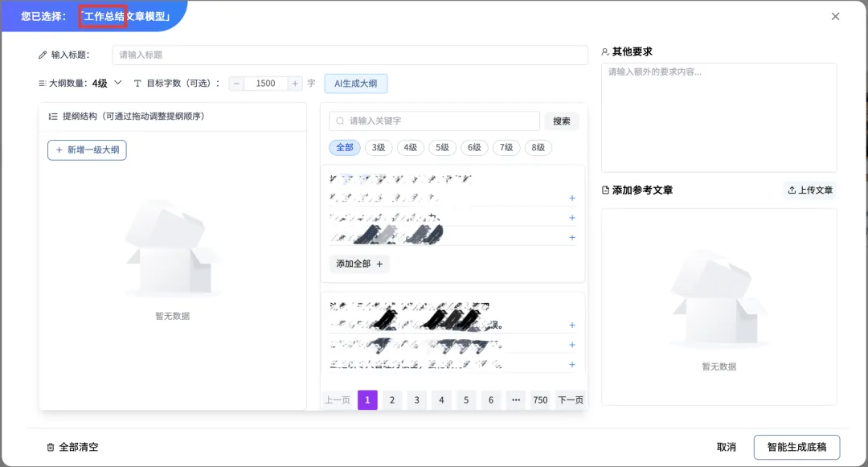This screenshot has height=467, width=868.
Task: Go to page 1 in pagination
Action: click(x=367, y=400)
